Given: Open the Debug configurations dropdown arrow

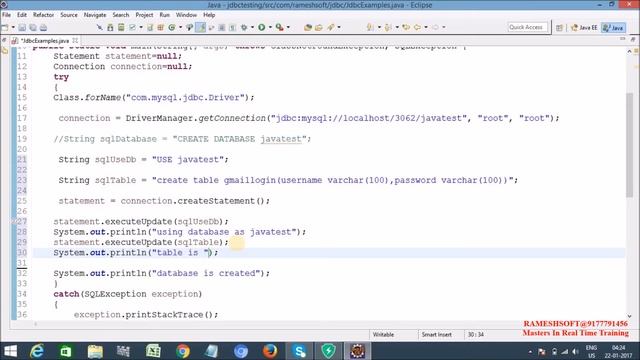Looking at the screenshot, I should coord(252,27).
